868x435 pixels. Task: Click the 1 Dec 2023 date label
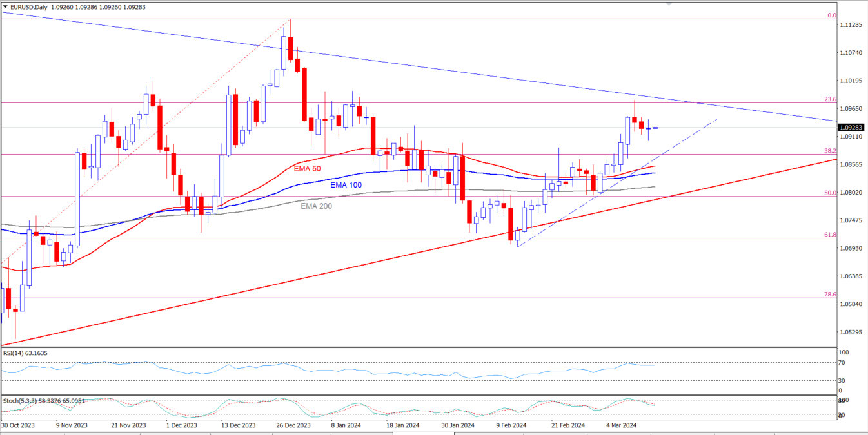point(182,425)
